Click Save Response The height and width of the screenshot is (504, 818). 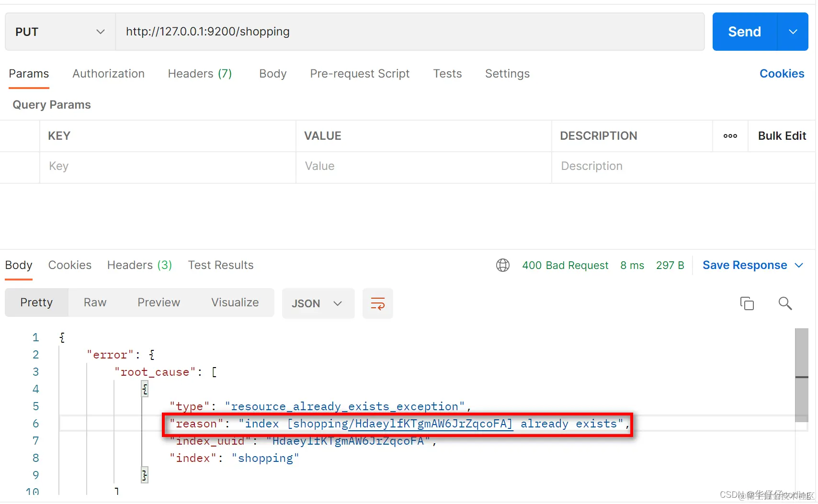click(745, 265)
